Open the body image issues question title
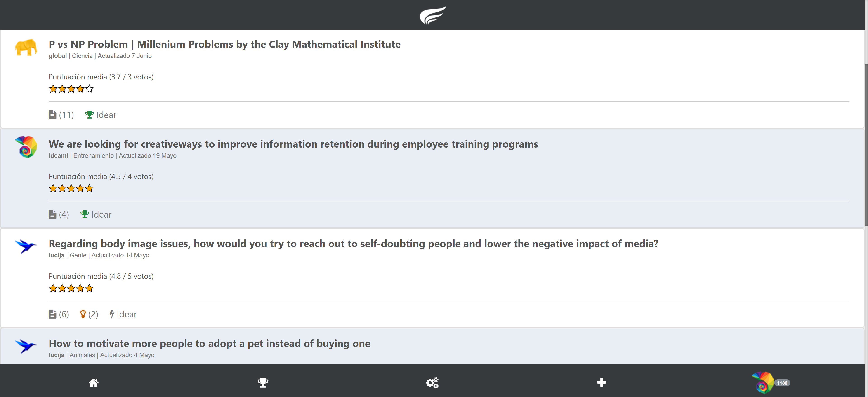868x397 pixels. (x=353, y=244)
